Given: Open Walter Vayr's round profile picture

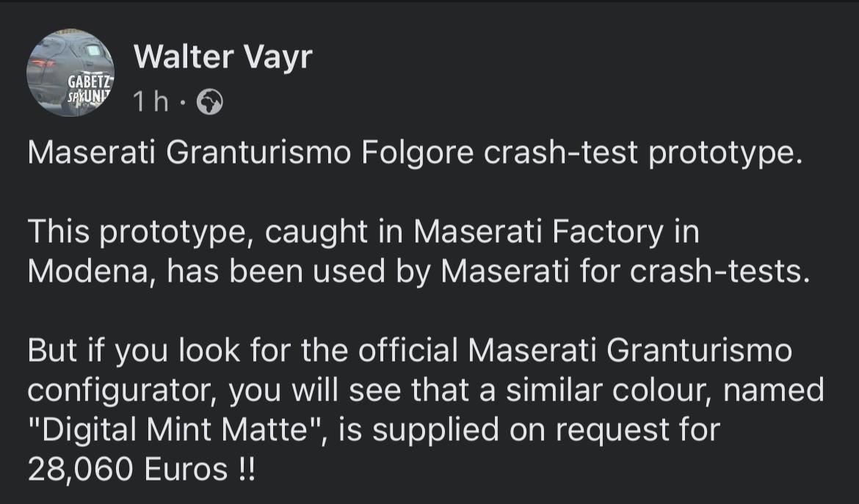Looking at the screenshot, I should (x=70, y=72).
